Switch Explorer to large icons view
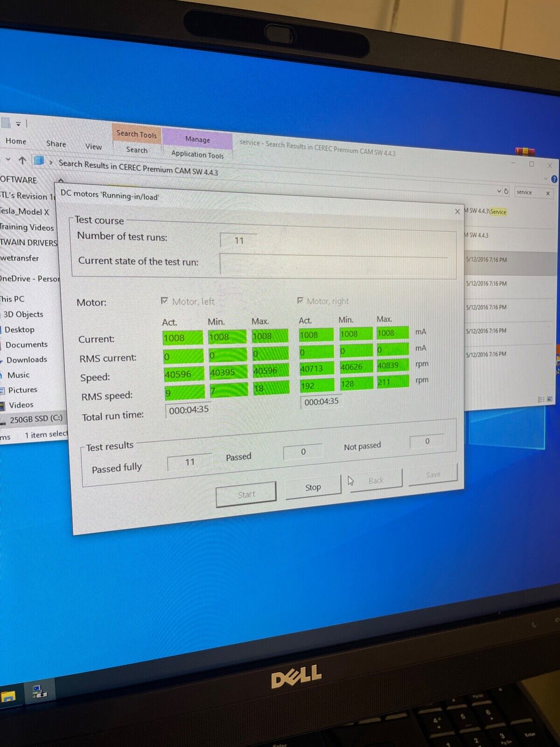 (x=550, y=399)
